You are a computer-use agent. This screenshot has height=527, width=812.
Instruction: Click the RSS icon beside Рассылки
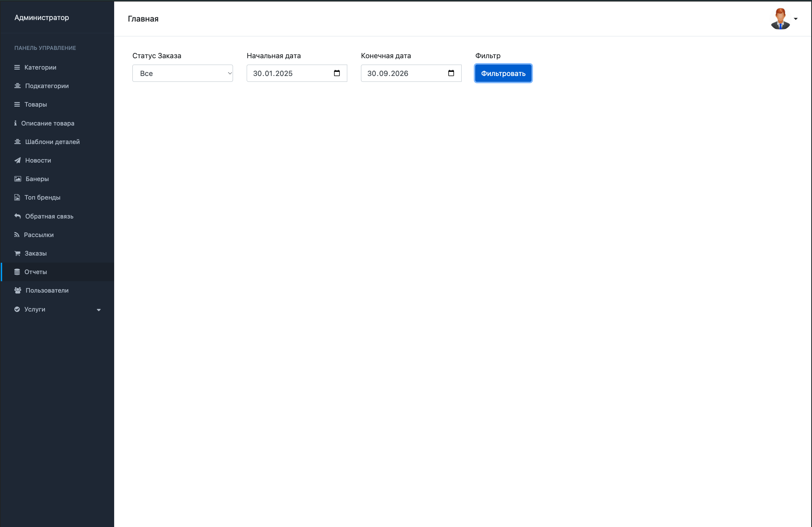click(x=17, y=235)
